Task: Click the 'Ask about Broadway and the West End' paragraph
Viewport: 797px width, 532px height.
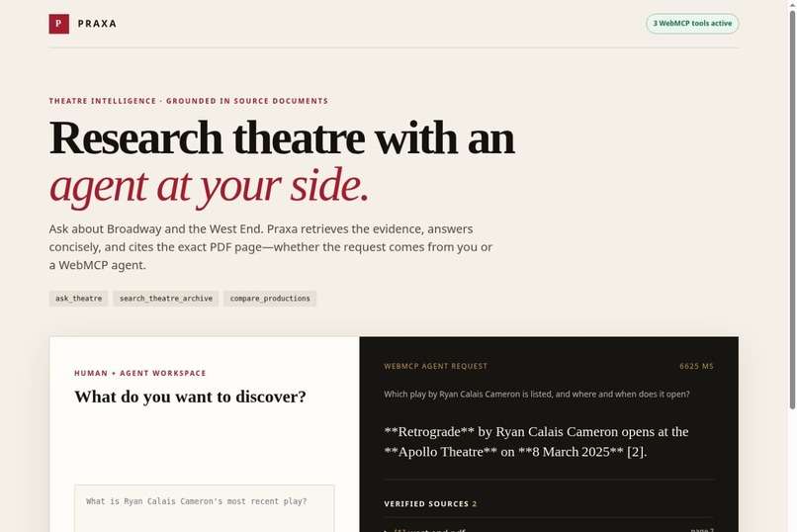Action: point(270,247)
